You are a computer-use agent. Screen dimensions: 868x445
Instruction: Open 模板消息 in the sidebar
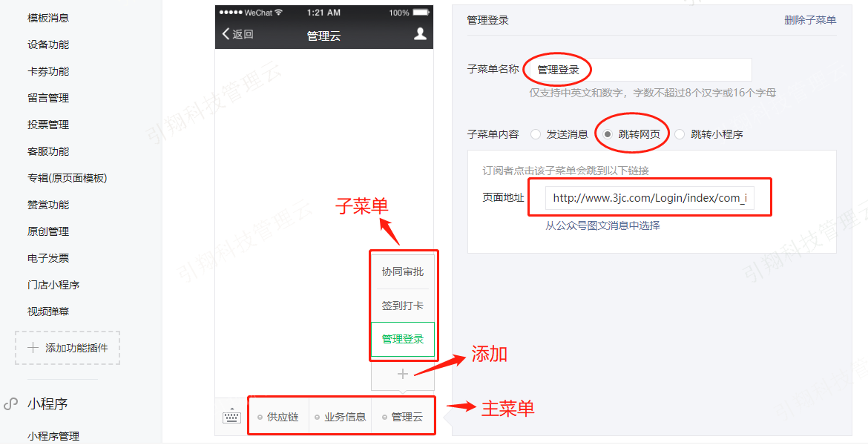point(48,18)
